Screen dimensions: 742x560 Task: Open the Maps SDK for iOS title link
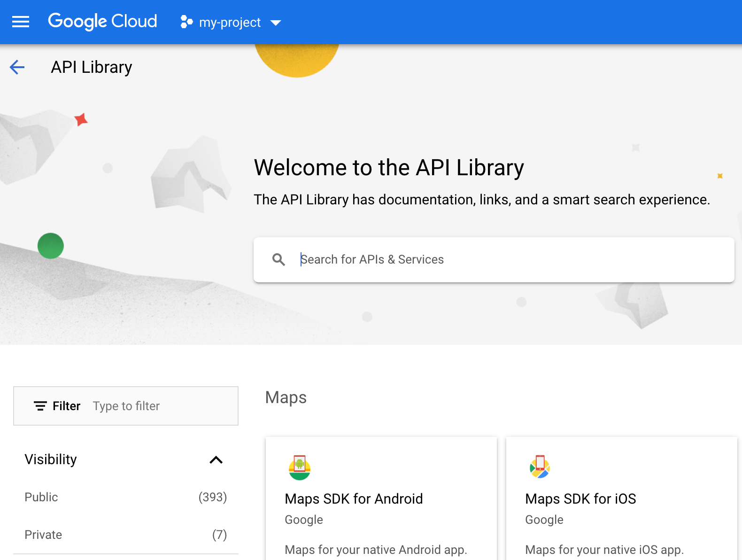click(x=580, y=498)
